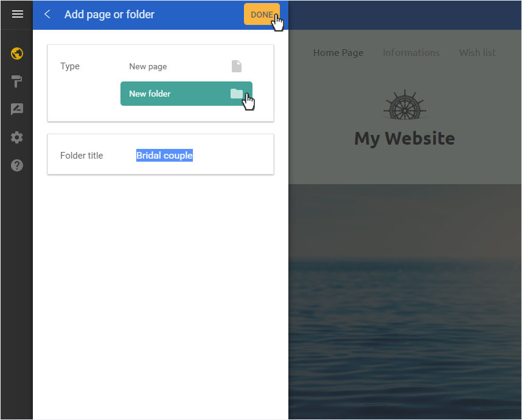Open the gear settings icon
The image size is (522, 420).
(17, 137)
